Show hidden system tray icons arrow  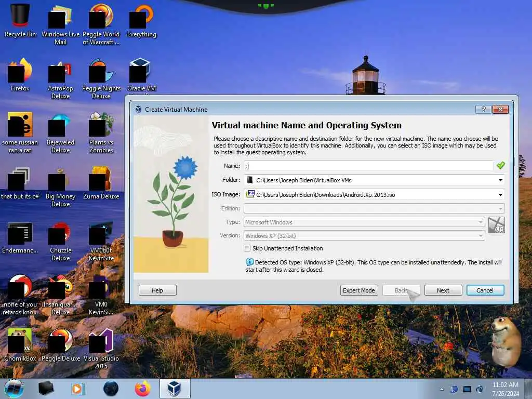point(442,390)
